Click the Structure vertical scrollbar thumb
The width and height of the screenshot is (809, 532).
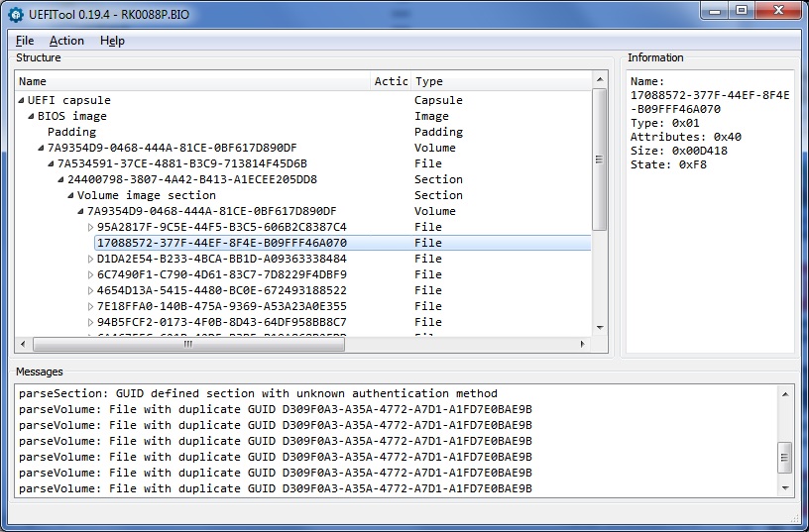(600, 160)
